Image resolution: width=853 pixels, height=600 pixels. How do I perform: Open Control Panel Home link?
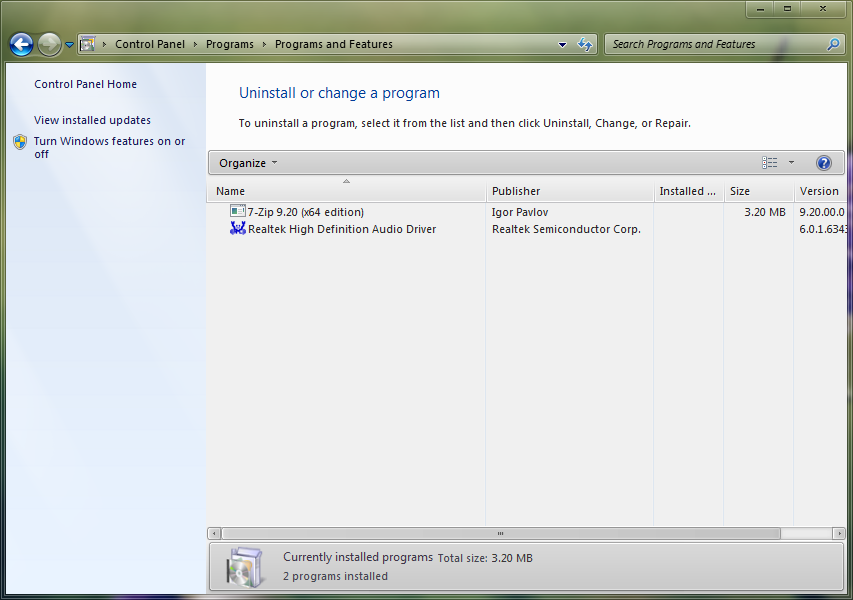click(85, 84)
